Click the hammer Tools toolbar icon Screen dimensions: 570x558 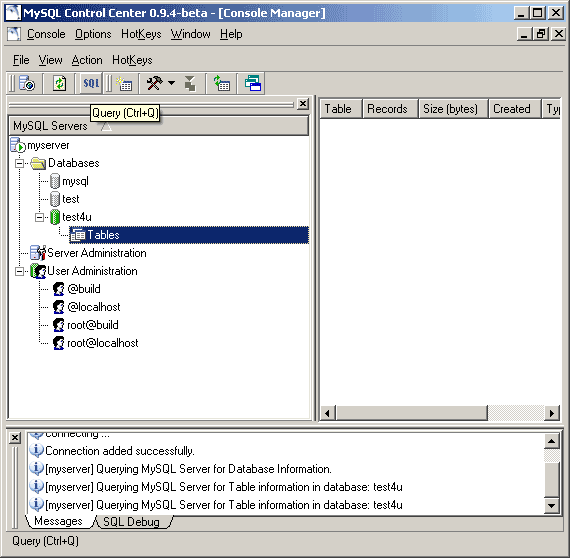click(x=154, y=83)
